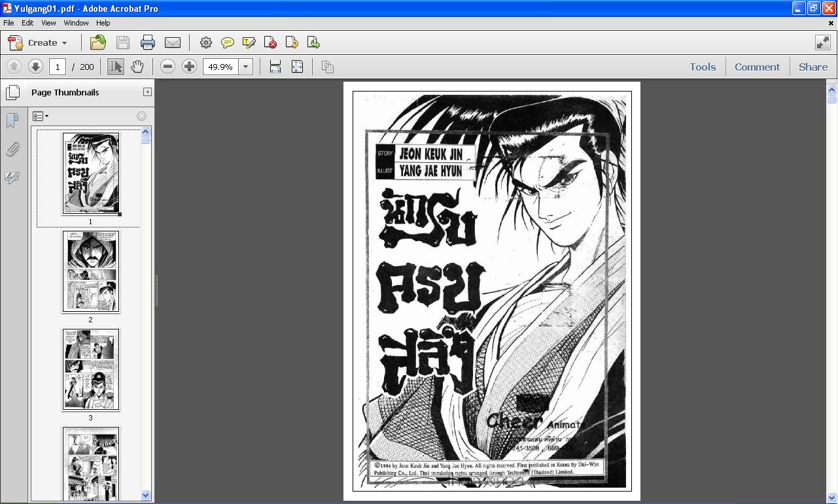The width and height of the screenshot is (838, 504).
Task: Open the Help menu
Action: coord(103,23)
